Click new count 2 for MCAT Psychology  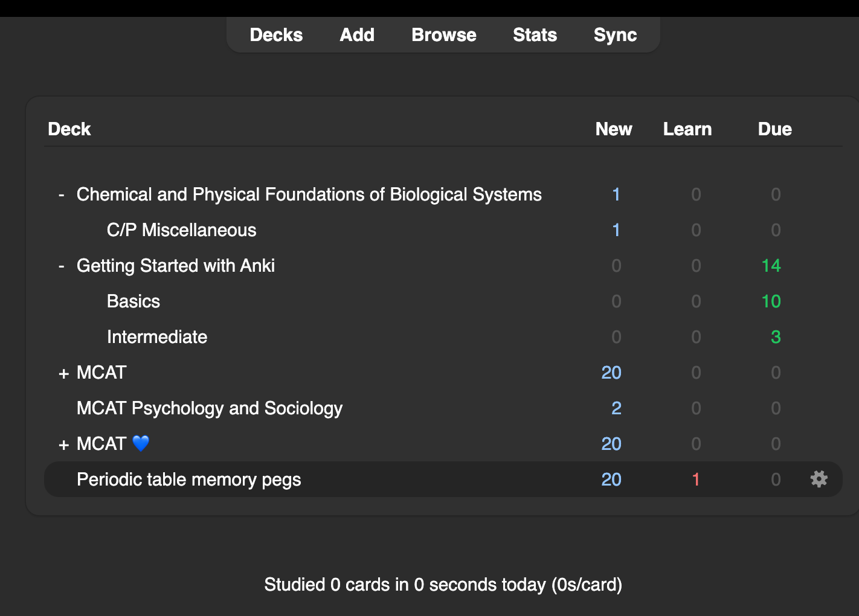pos(616,408)
